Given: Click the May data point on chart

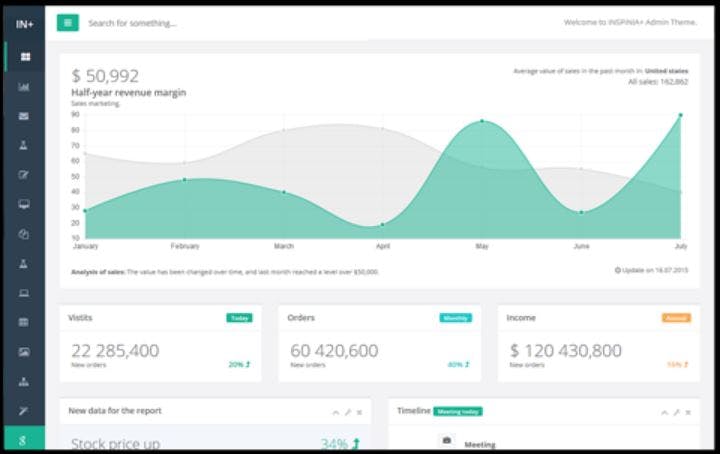Looking at the screenshot, I should click(482, 121).
